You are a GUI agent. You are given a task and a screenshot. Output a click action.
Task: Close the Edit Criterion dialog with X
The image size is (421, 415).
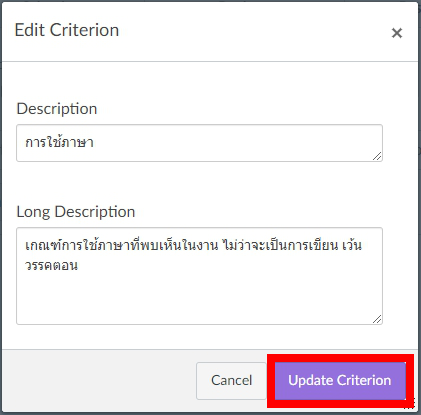click(x=397, y=33)
